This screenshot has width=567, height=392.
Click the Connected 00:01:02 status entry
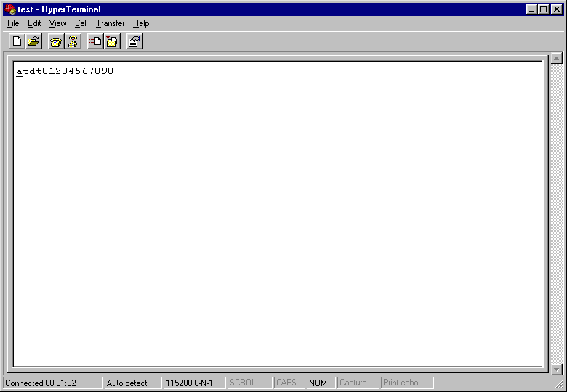[53, 383]
